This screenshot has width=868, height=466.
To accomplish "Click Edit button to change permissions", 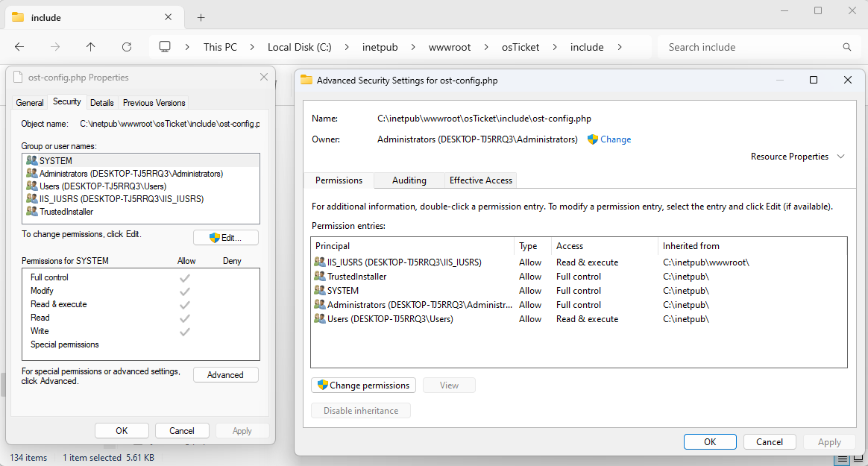I will pyautogui.click(x=226, y=237).
